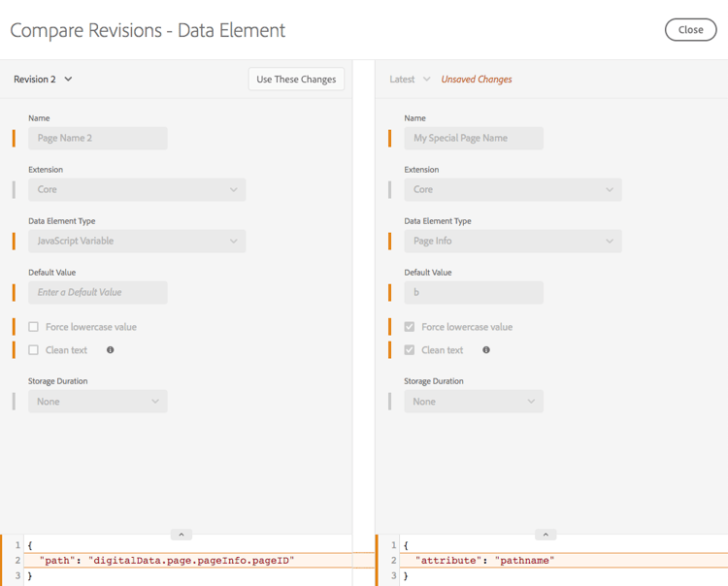Click the left Default Value input field
Image resolution: width=728 pixels, height=586 pixels.
point(98,293)
